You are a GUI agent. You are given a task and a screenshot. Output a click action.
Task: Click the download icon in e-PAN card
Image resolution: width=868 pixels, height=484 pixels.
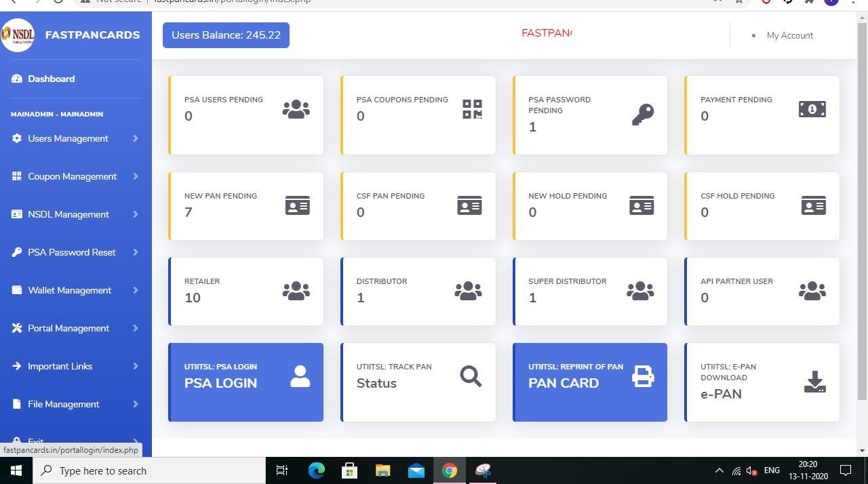click(x=814, y=382)
